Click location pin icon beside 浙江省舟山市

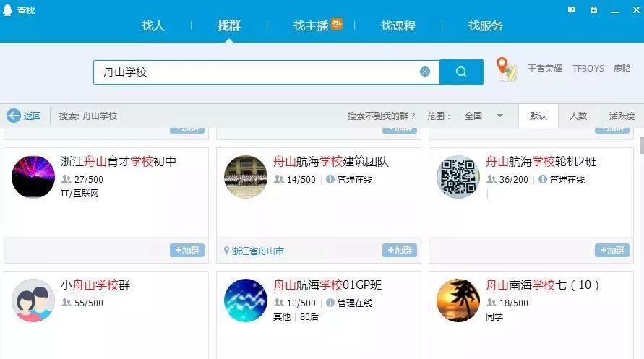pos(226,250)
